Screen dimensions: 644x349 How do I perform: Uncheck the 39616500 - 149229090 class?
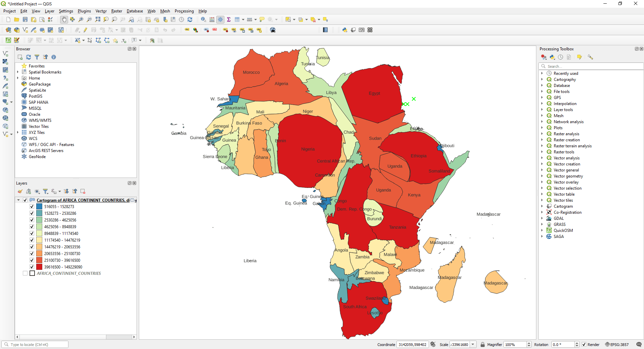(x=32, y=267)
